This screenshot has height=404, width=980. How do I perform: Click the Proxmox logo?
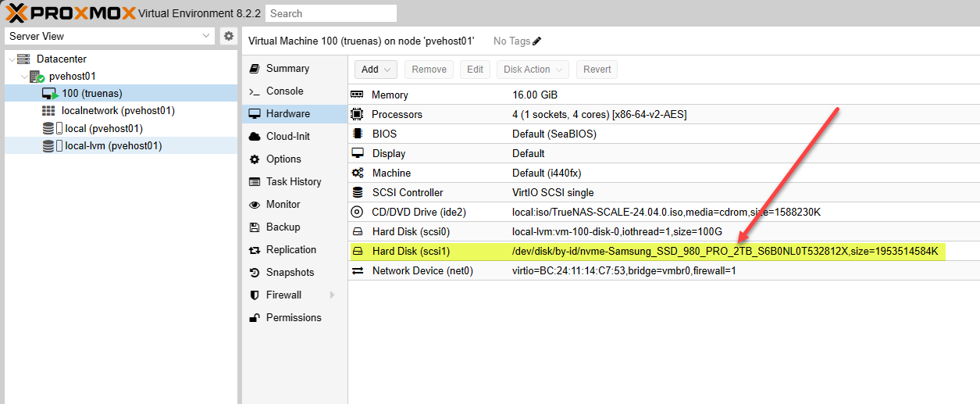tap(70, 13)
